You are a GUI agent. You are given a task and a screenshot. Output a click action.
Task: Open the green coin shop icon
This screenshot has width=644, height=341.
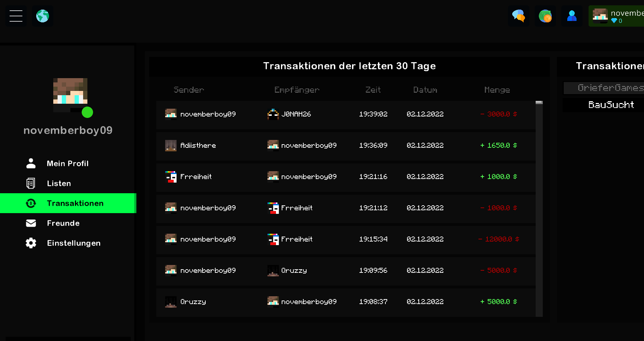545,16
